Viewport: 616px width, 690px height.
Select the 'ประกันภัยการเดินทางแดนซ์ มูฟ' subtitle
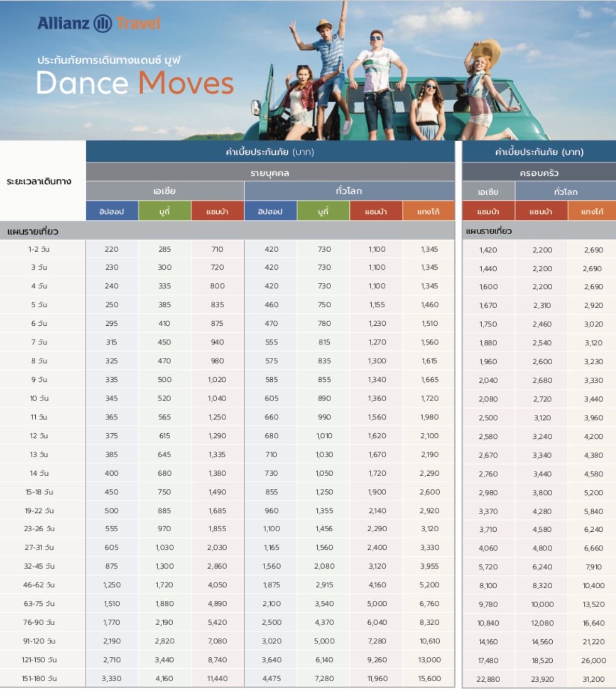click(109, 60)
